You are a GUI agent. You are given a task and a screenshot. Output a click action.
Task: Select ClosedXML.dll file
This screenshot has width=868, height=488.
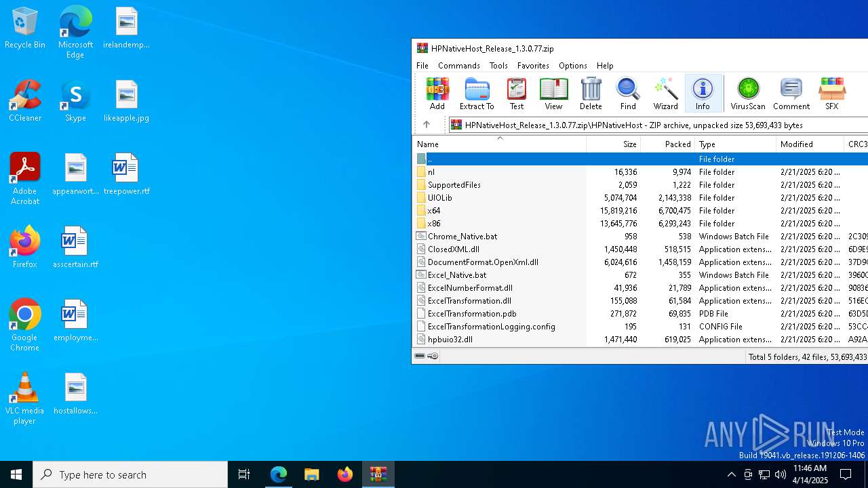point(640,249)
